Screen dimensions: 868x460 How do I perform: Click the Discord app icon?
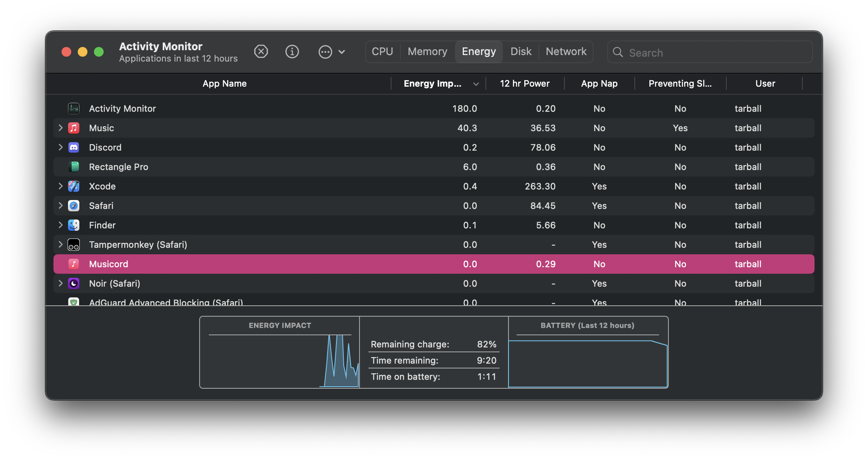tap(74, 147)
